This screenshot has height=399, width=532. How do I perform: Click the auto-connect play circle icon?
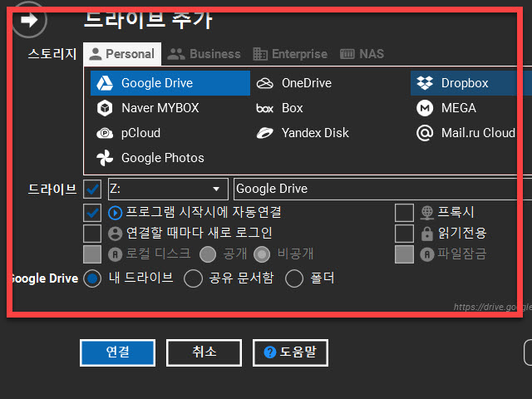pos(115,213)
